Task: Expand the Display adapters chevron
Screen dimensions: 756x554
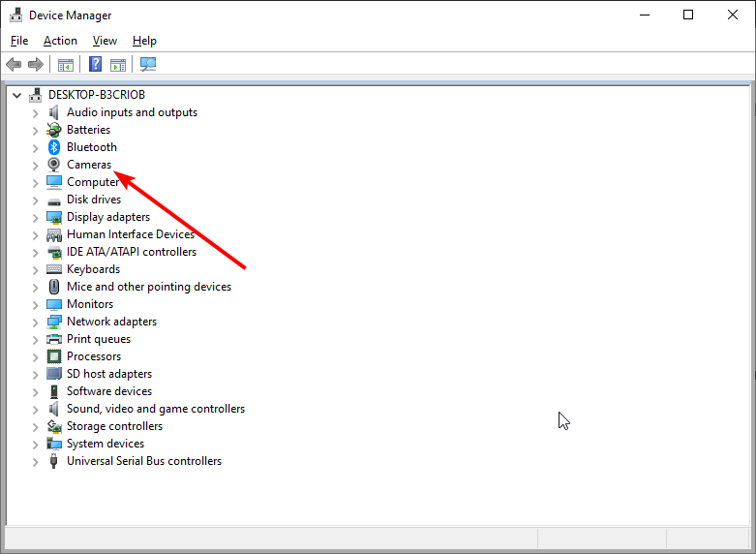Action: 35,218
